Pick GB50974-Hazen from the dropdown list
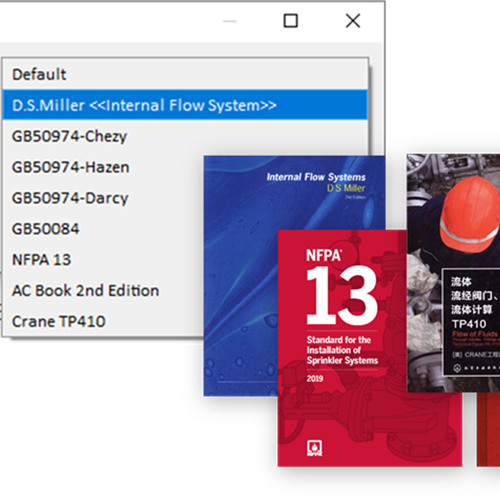 (x=103, y=167)
